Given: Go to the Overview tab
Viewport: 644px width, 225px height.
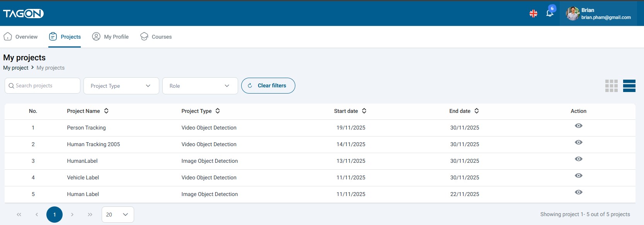Looking at the screenshot, I should point(21,37).
